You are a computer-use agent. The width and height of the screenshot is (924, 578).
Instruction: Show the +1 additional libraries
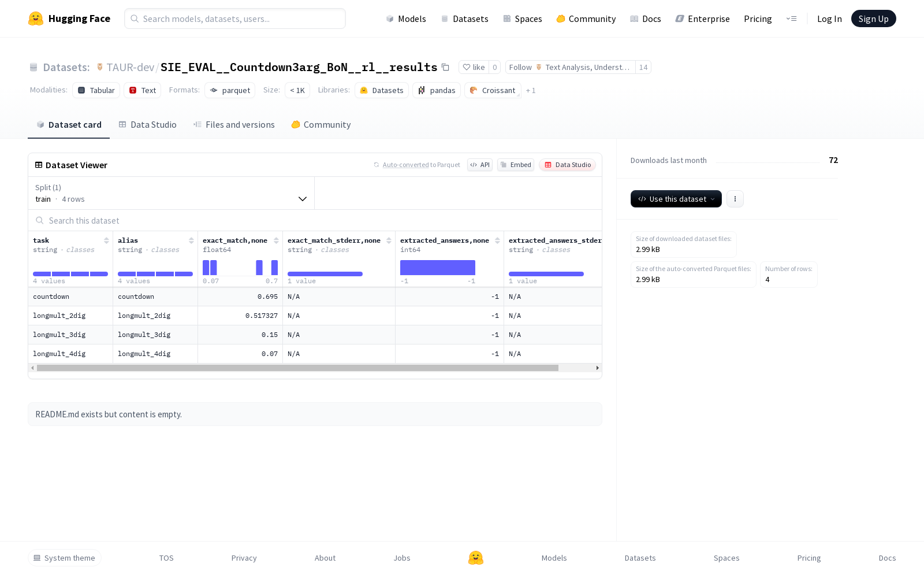(x=531, y=90)
